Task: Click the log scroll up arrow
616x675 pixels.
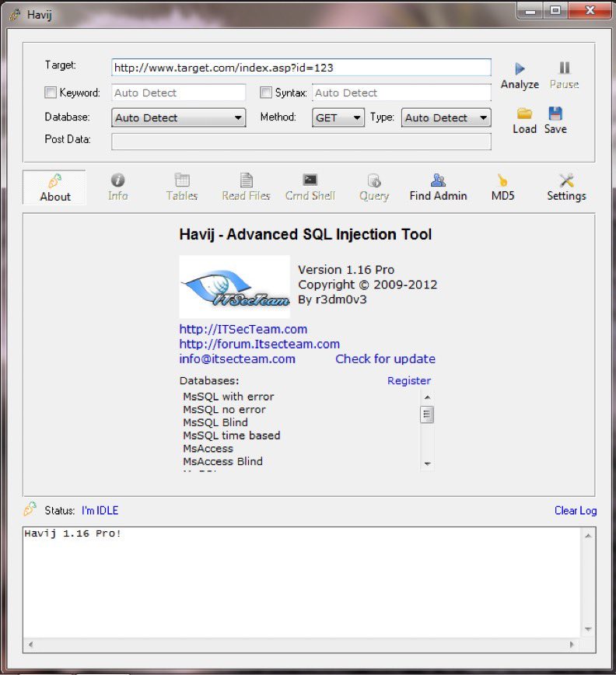Action: pos(588,536)
